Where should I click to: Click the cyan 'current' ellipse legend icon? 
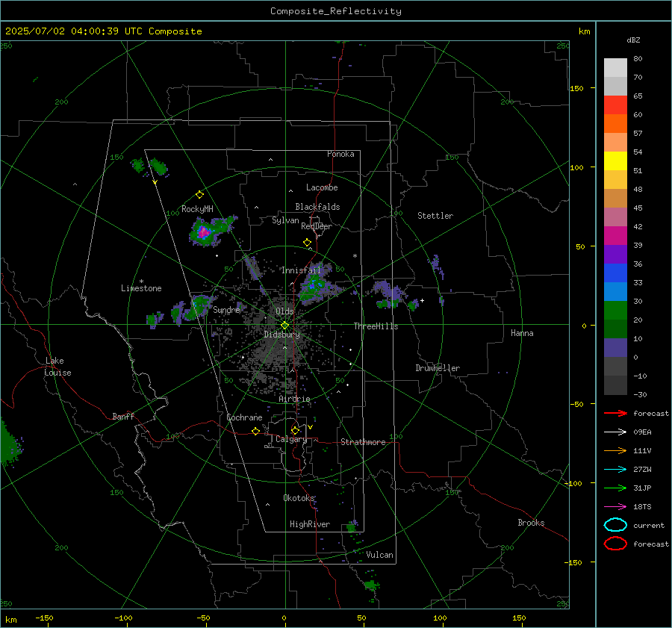point(615,525)
